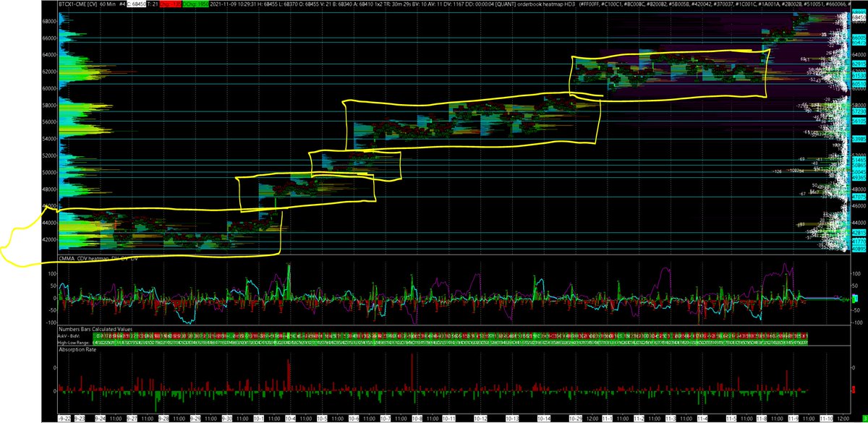This screenshot has width=868, height=423.
Task: Click the 62000 label on left price axis
Action: 50,72
